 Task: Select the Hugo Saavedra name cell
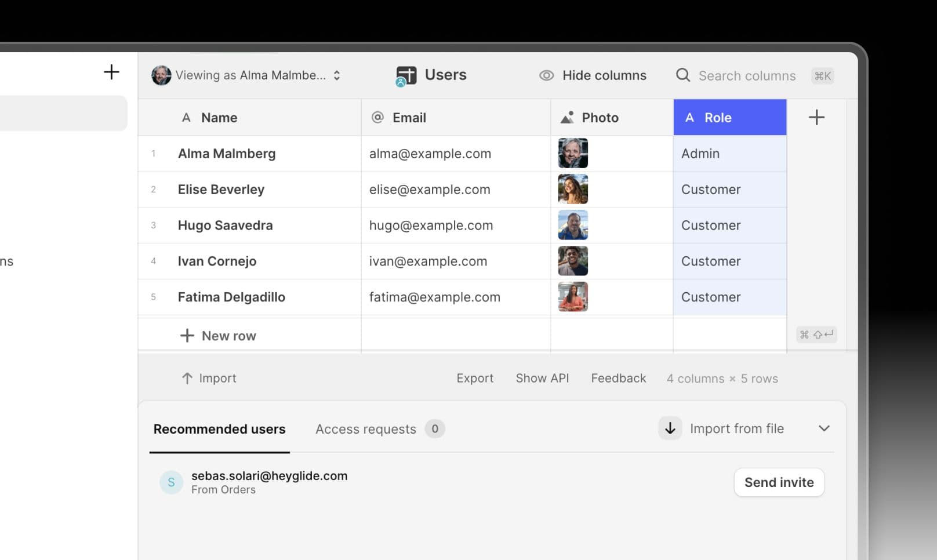[x=264, y=226]
